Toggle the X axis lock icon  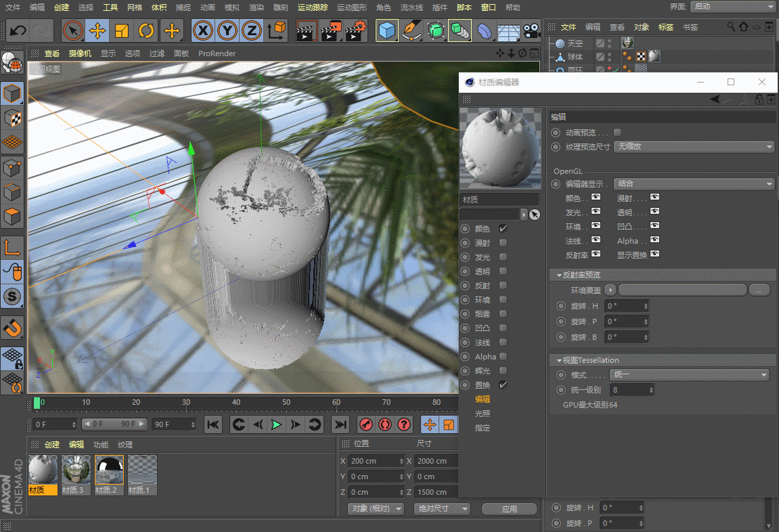click(204, 30)
